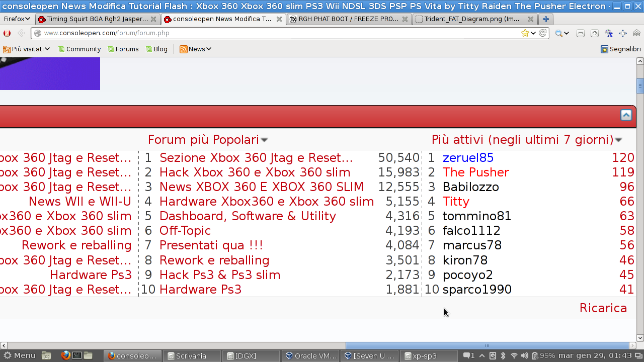Click the battery 99% indicator
The image size is (644, 362).
pyautogui.click(x=543, y=355)
